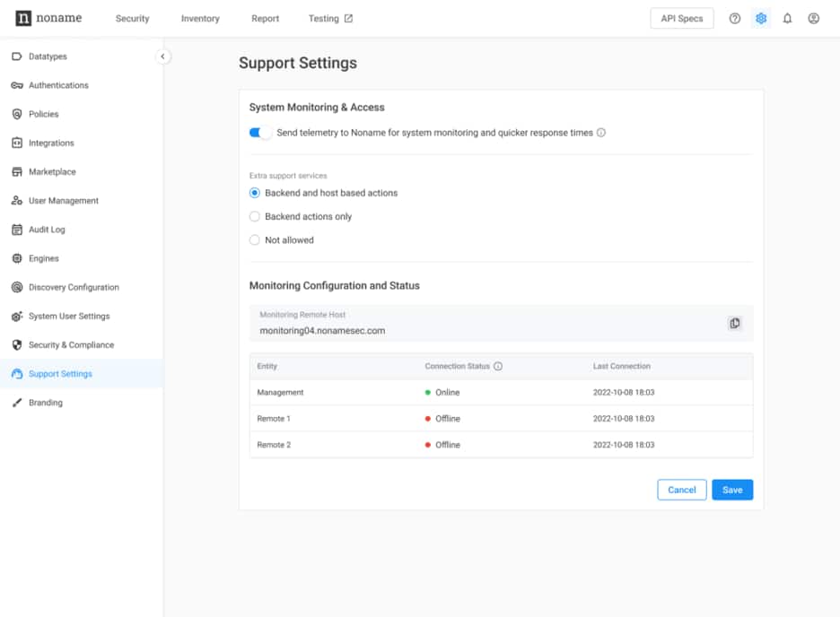Open the notifications bell icon
The width and height of the screenshot is (840, 617).
coord(787,19)
